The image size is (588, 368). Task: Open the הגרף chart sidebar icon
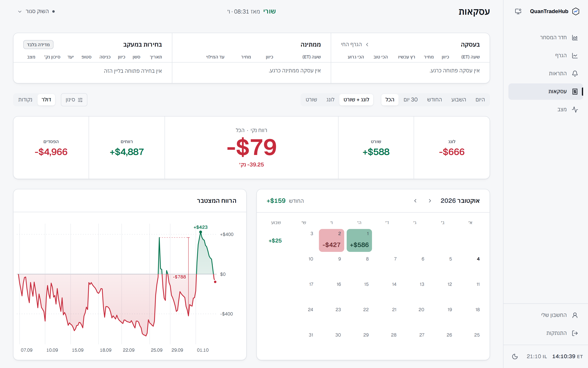point(575,55)
